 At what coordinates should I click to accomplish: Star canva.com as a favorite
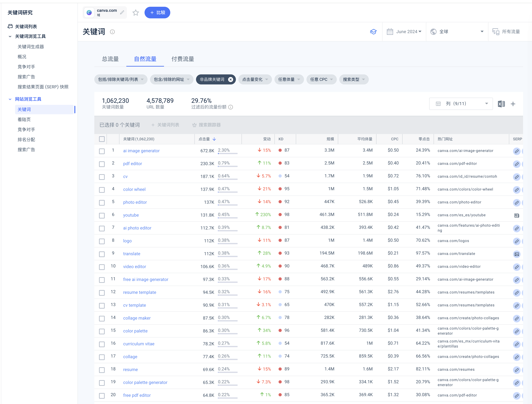(x=136, y=13)
